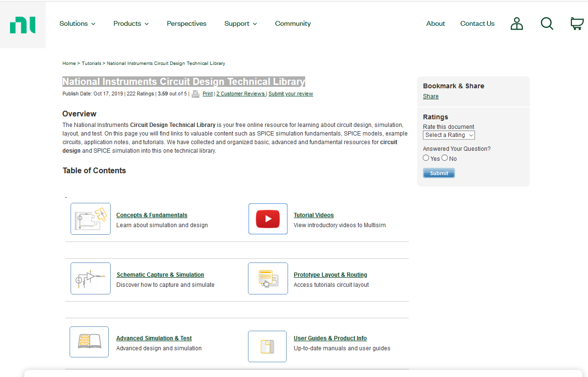Open the user account icon
Screen dimensions: 588x377
(x=516, y=23)
